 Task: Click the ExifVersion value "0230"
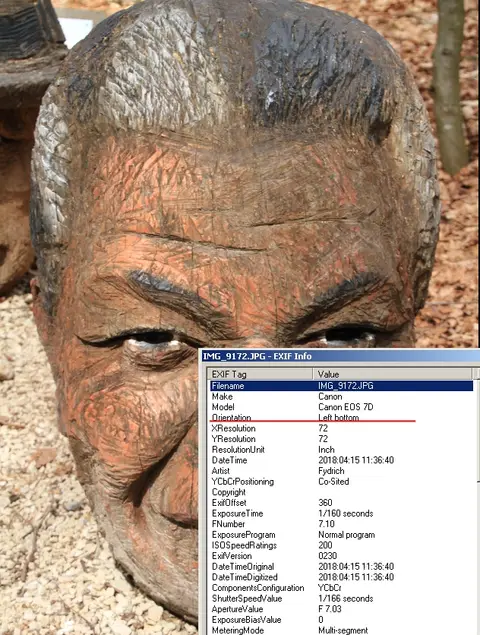click(x=327, y=556)
